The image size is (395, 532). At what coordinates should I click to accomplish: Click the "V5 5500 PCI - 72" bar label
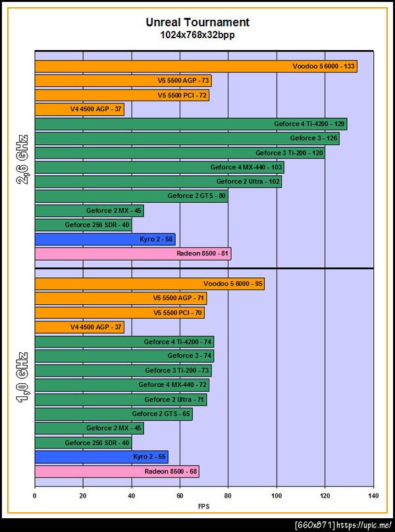182,95
